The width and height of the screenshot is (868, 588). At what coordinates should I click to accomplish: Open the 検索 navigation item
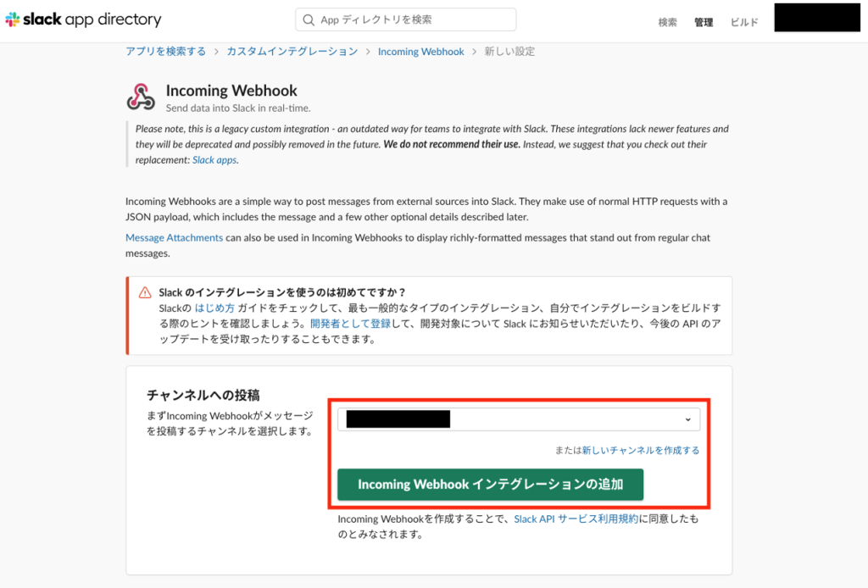[x=667, y=22]
